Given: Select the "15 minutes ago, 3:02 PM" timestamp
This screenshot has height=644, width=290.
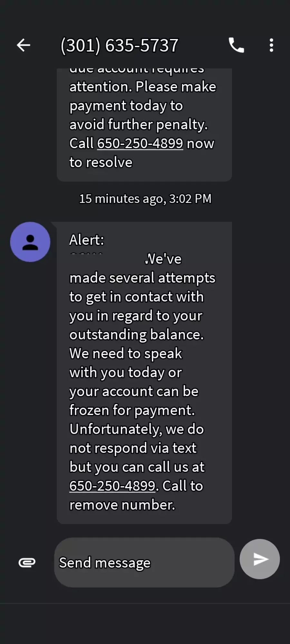Looking at the screenshot, I should point(145,199).
